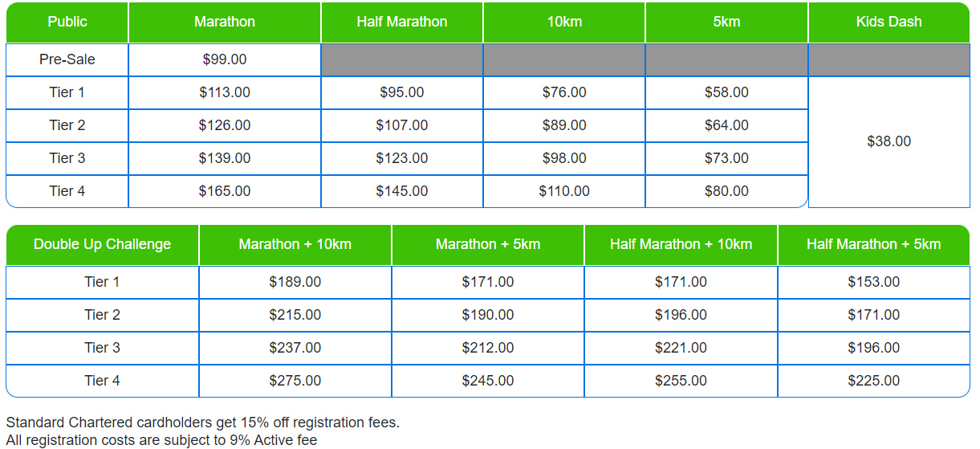Click the 9% Active fee notice text

[x=161, y=440]
